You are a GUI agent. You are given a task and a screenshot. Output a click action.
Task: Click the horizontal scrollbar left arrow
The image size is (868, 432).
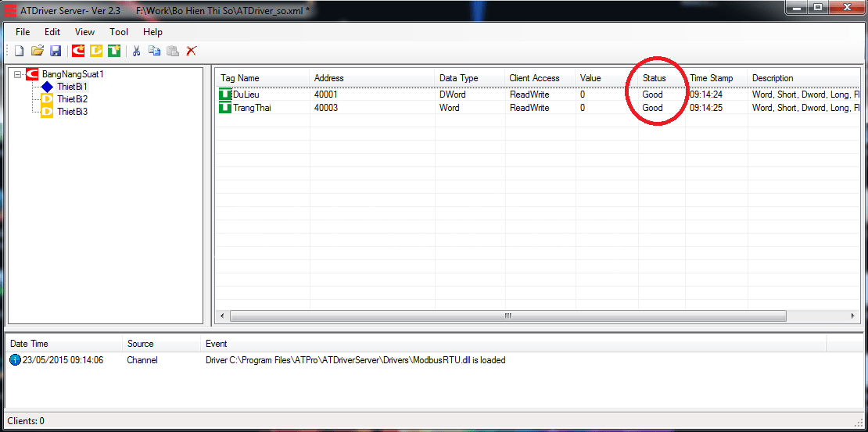pyautogui.click(x=222, y=316)
